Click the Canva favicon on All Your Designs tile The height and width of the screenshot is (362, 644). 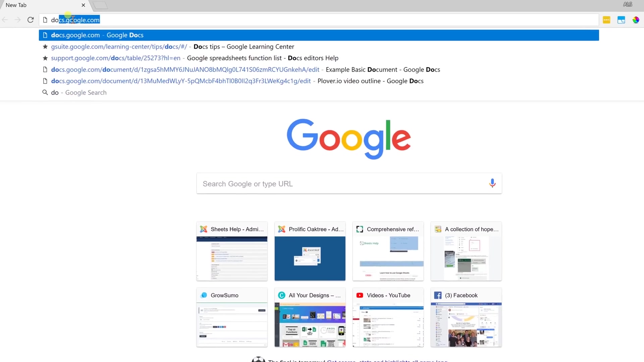click(282, 295)
